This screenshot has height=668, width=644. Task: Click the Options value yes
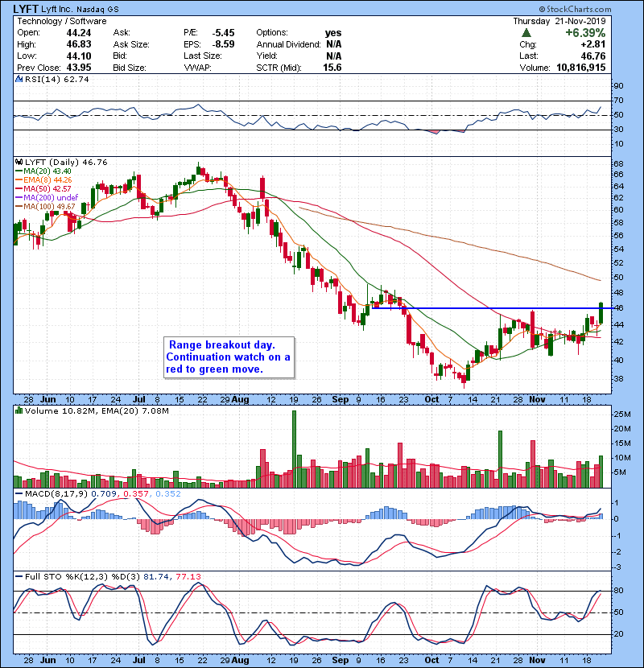[x=333, y=33]
